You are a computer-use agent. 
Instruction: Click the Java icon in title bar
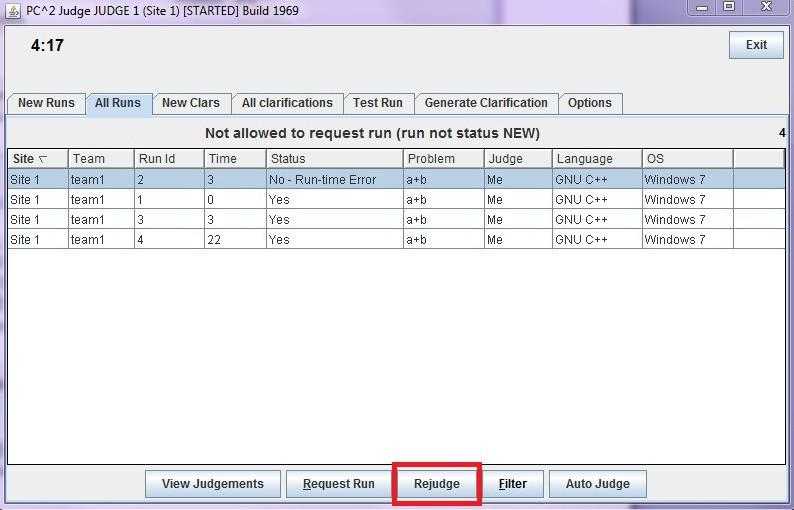(12, 11)
